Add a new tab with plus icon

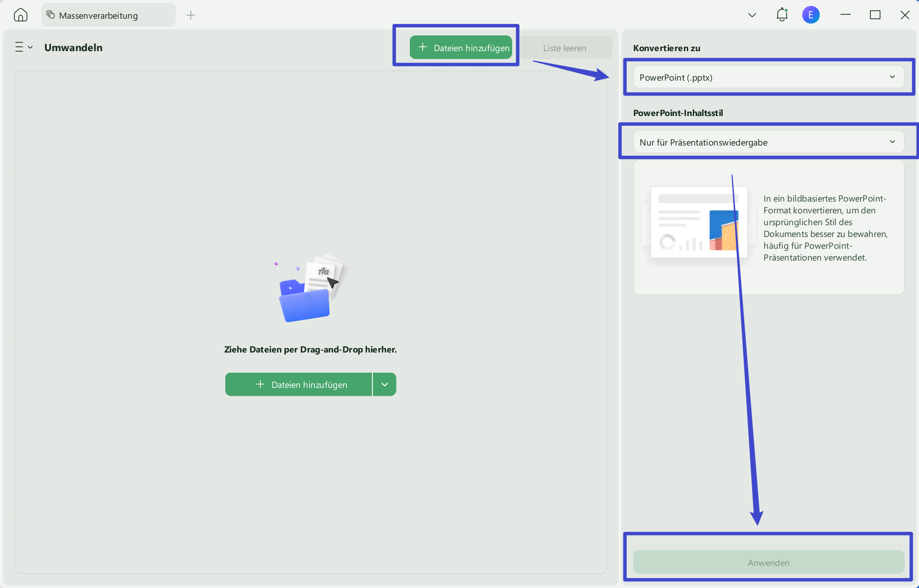pos(191,15)
